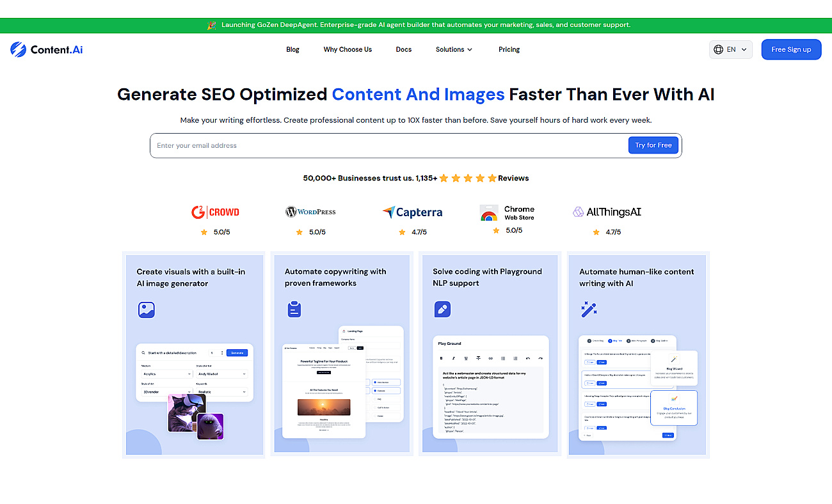
Task: Open the Blog page
Action: tap(292, 49)
